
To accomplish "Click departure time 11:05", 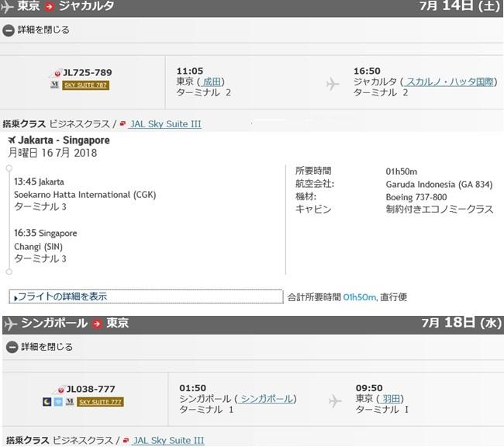I will pos(190,71).
